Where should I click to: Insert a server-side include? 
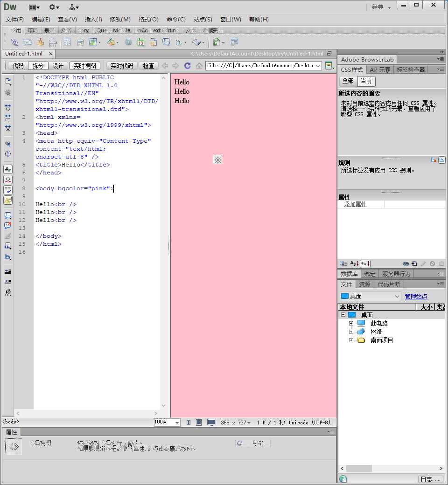click(153, 42)
